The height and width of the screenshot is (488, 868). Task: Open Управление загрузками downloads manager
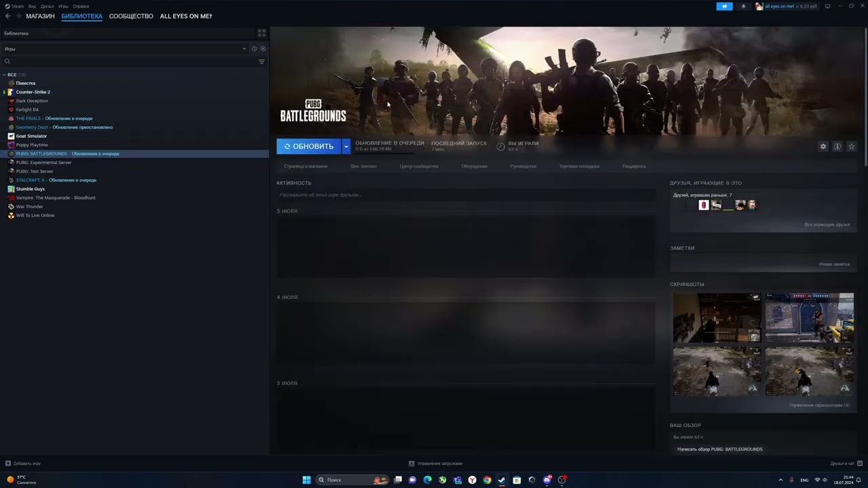tap(435, 464)
